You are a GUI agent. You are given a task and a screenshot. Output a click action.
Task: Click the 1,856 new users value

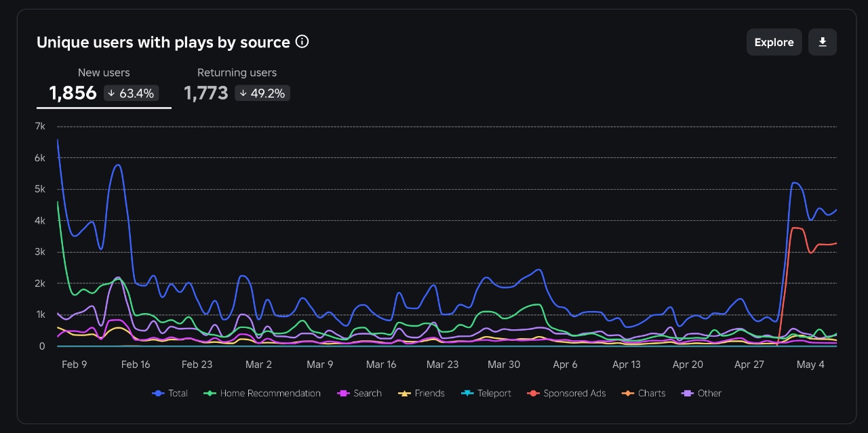(73, 93)
